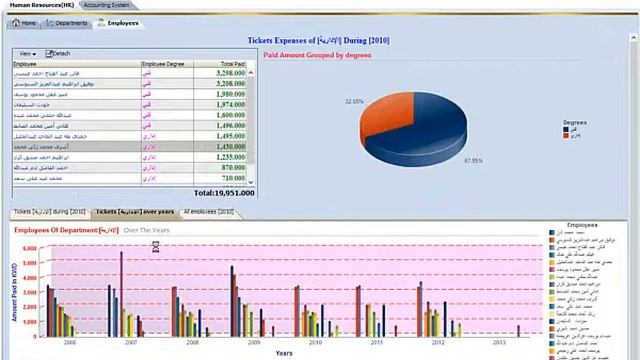Click the Detach button label
Screen dimensions: 640x360
(x=62, y=53)
